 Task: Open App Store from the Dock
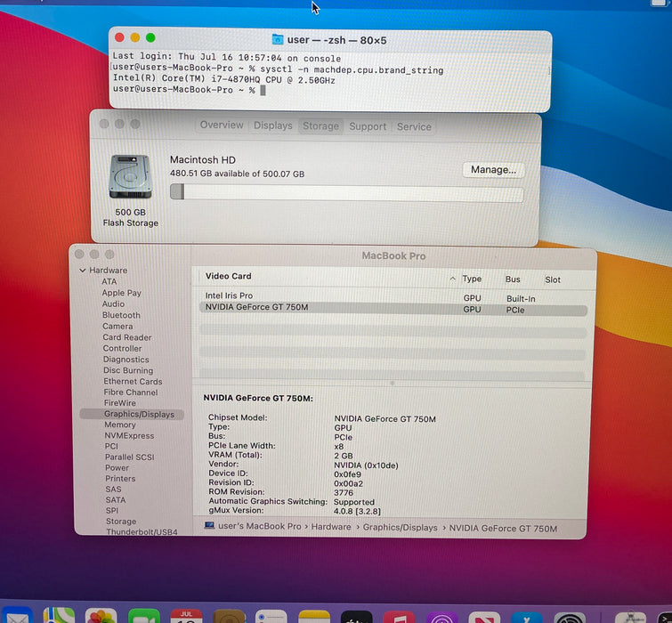527,618
